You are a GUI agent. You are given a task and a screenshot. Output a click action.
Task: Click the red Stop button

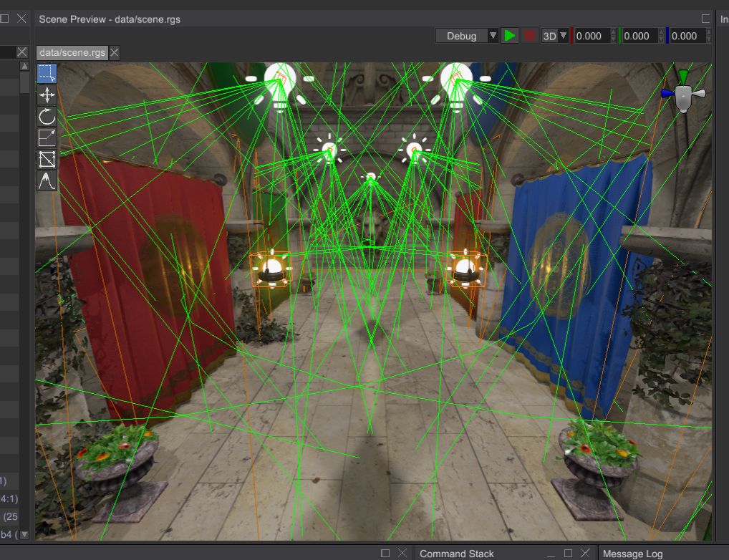click(x=529, y=36)
